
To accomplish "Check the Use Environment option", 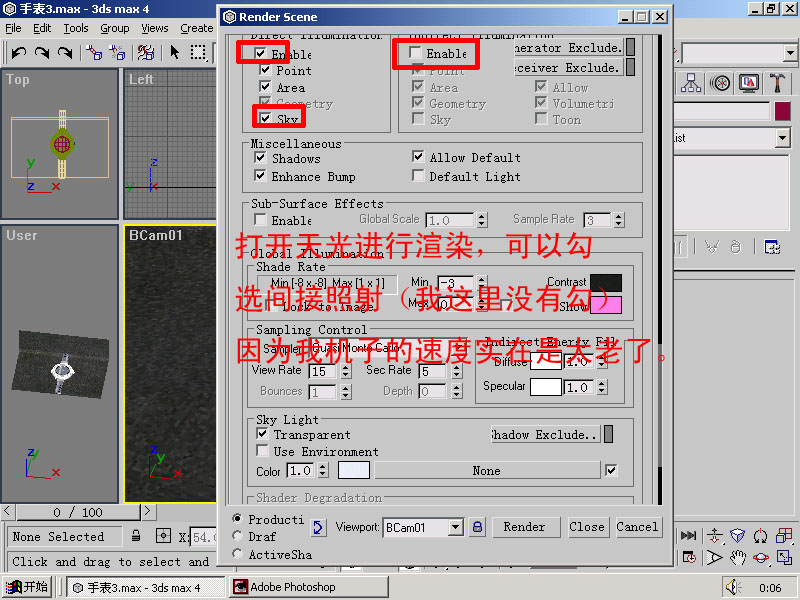I will click(262, 451).
